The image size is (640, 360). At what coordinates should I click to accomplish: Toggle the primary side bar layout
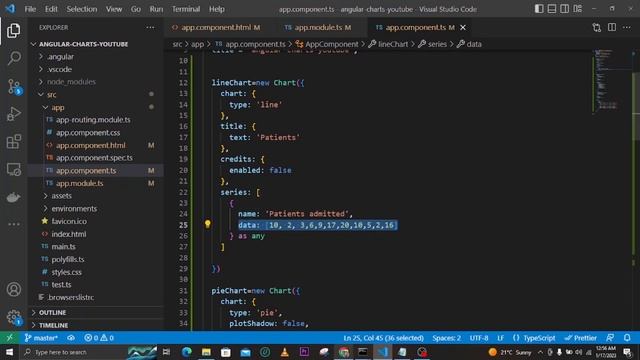539,9
